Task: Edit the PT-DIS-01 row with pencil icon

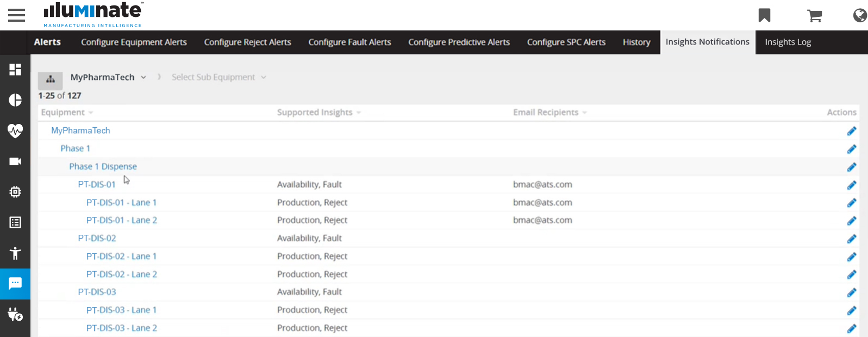Action: click(x=851, y=185)
